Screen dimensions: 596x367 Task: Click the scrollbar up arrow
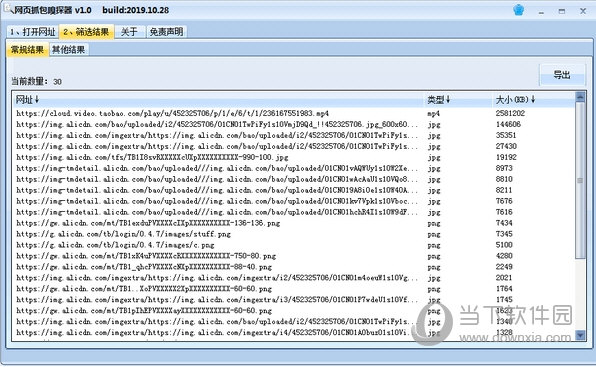[x=580, y=97]
